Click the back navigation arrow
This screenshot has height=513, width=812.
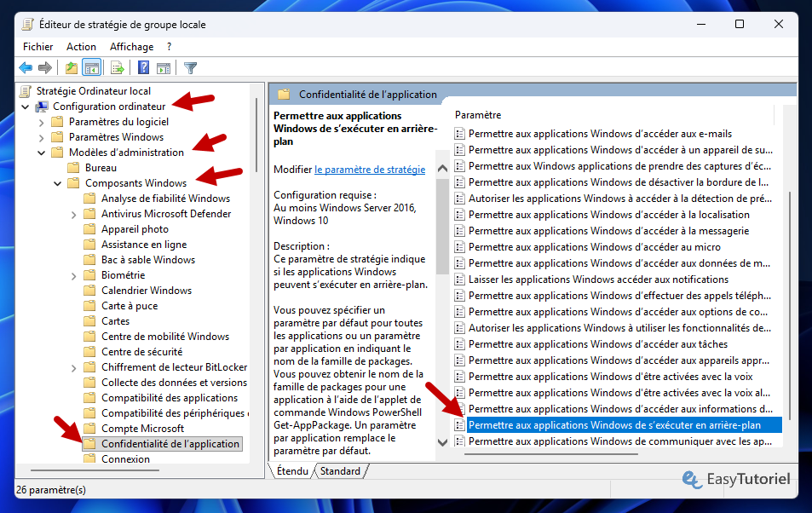26,67
